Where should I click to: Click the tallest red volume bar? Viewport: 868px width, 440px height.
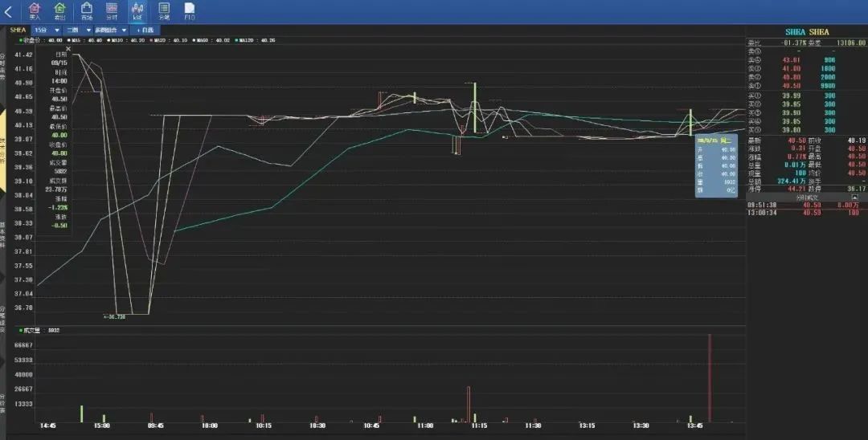[710, 377]
